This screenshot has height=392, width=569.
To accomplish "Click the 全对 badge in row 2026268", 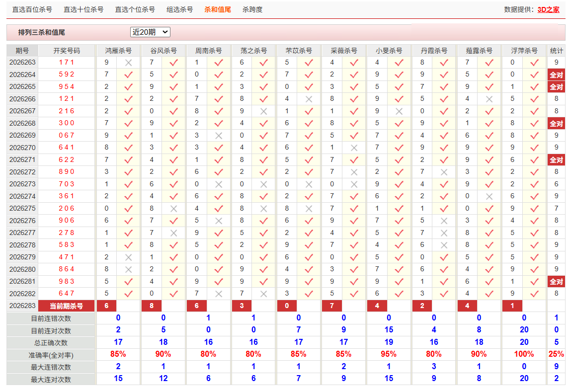I will (556, 123).
